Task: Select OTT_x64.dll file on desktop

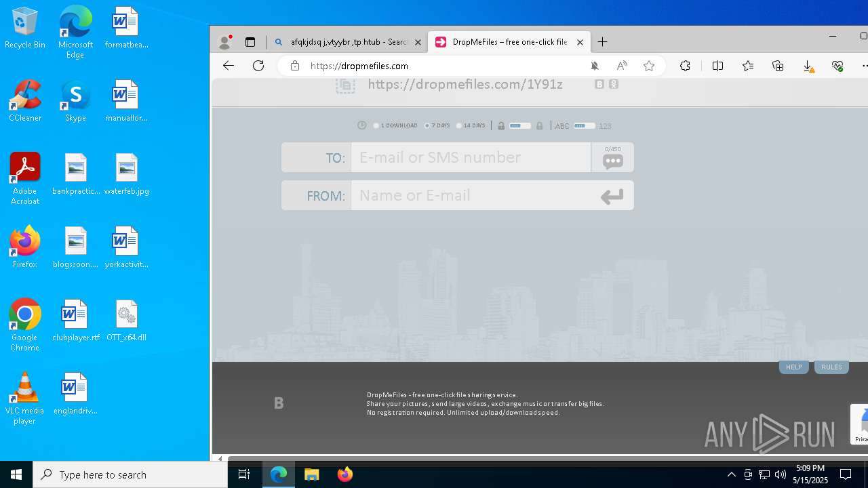Action: [x=126, y=321]
